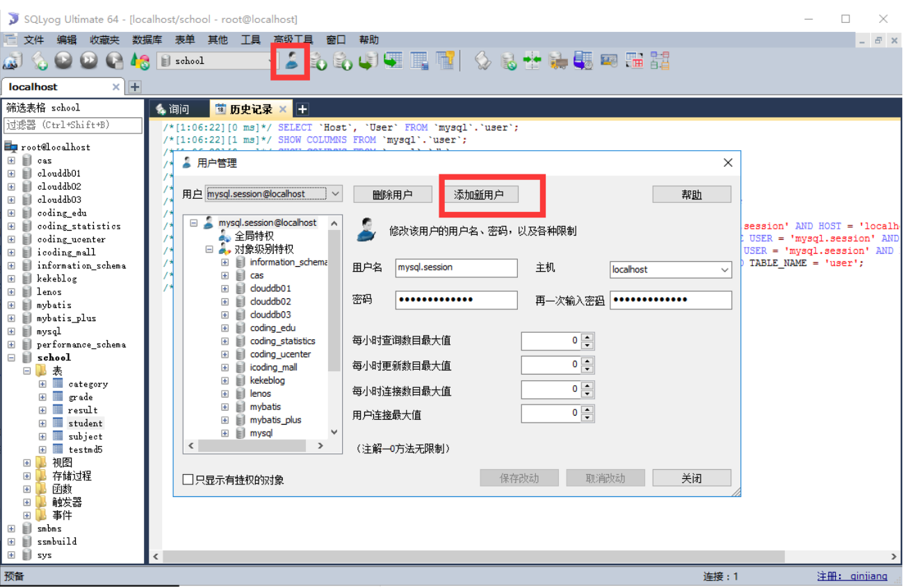Click the table icon with green arrow

[x=393, y=61]
